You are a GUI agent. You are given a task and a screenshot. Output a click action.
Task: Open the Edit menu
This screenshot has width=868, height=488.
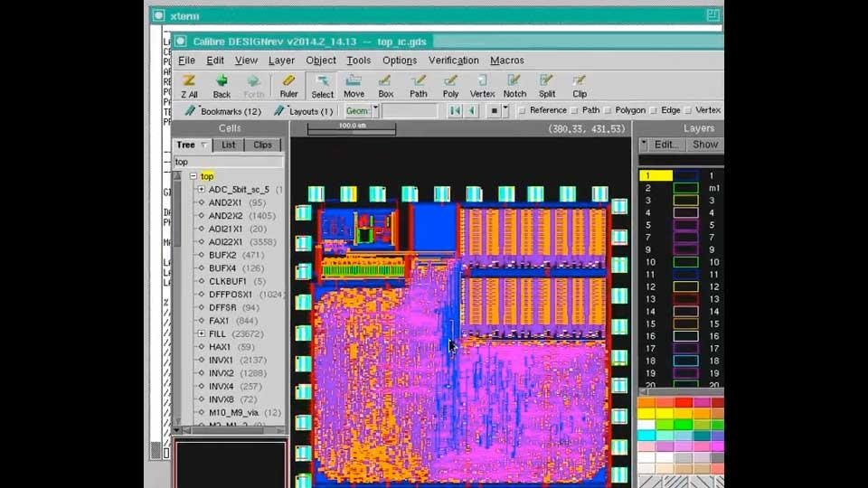[x=215, y=61]
